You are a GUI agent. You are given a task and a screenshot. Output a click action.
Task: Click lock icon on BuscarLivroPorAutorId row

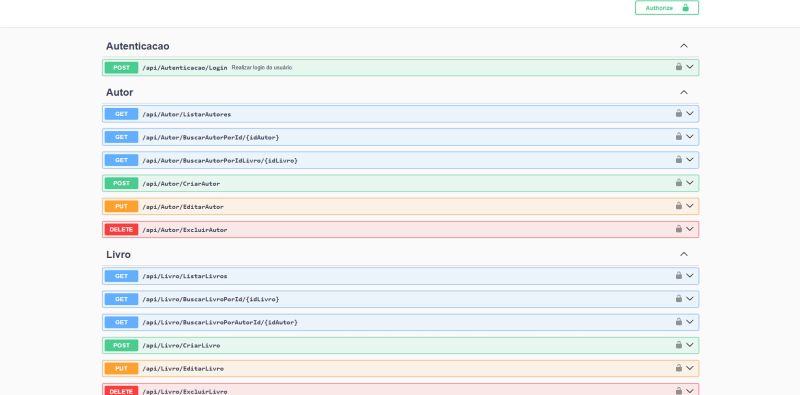click(679, 322)
